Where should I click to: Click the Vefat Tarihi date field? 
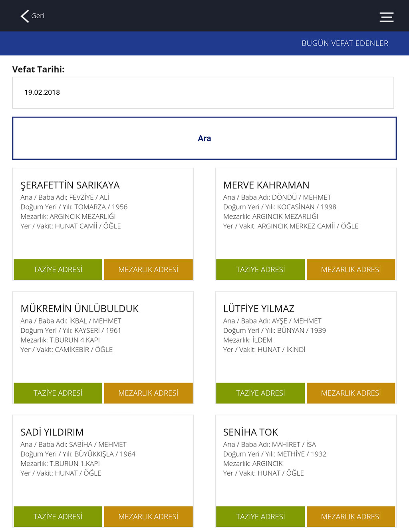coord(203,93)
